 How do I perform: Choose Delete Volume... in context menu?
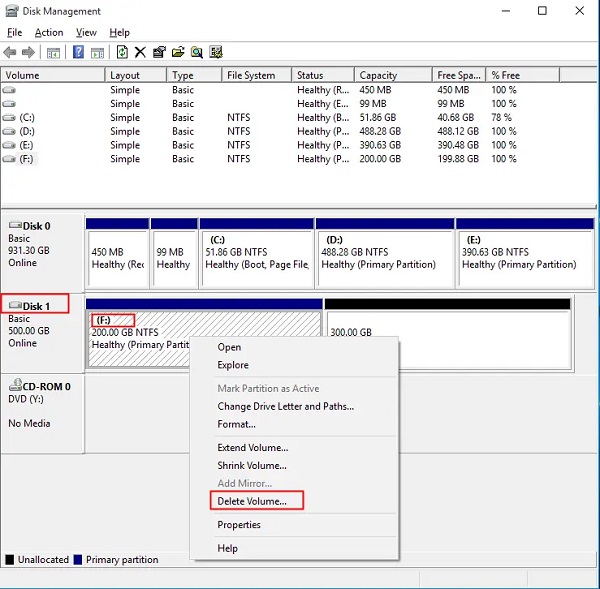[252, 501]
